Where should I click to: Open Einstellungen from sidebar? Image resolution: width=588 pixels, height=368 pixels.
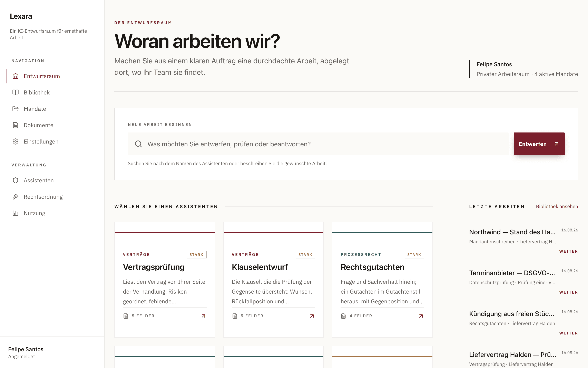[52, 141]
